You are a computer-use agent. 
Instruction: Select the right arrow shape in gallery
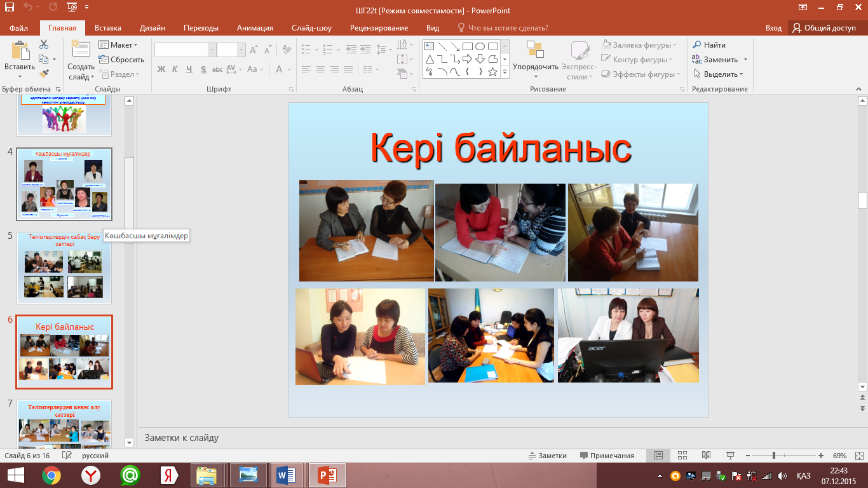(467, 59)
